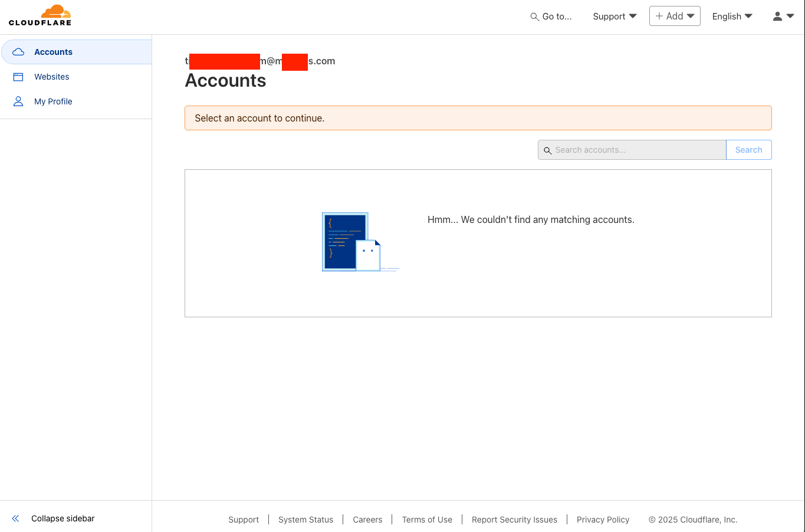The width and height of the screenshot is (805, 532).
Task: Expand the user profile dropdown arrow
Action: [790, 17]
